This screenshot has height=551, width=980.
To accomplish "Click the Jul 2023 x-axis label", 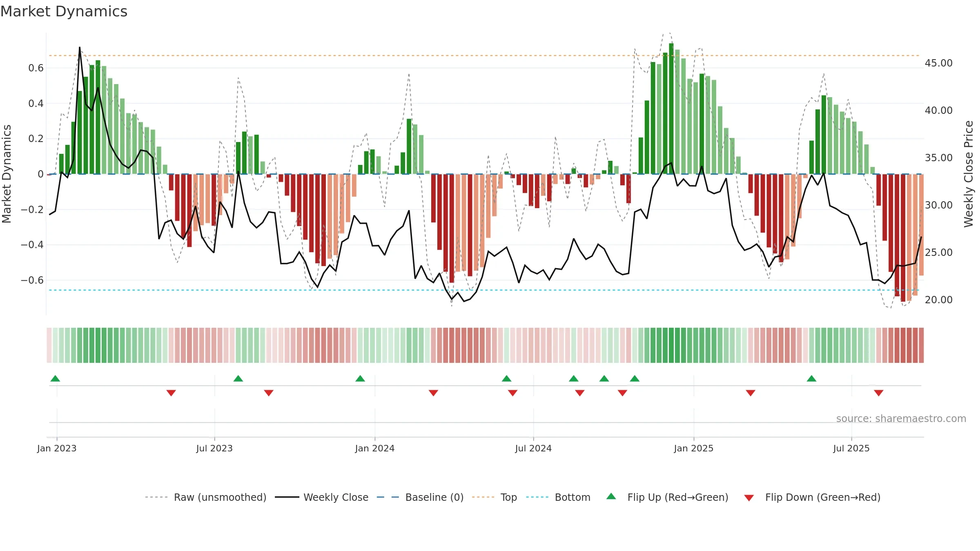I will pos(214,448).
